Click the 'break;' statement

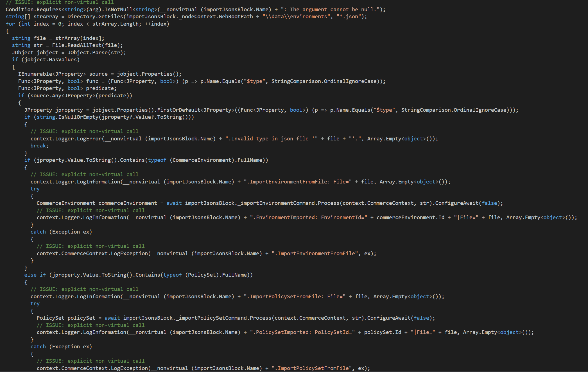[39, 146]
